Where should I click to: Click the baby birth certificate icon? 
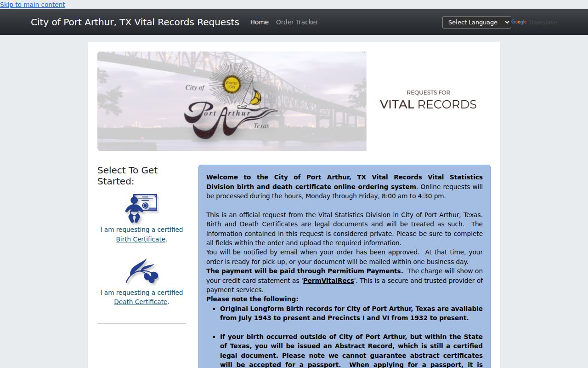click(x=141, y=208)
